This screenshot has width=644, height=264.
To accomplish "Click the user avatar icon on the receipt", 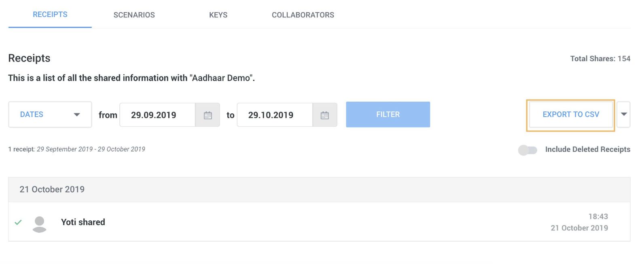I will click(x=39, y=224).
